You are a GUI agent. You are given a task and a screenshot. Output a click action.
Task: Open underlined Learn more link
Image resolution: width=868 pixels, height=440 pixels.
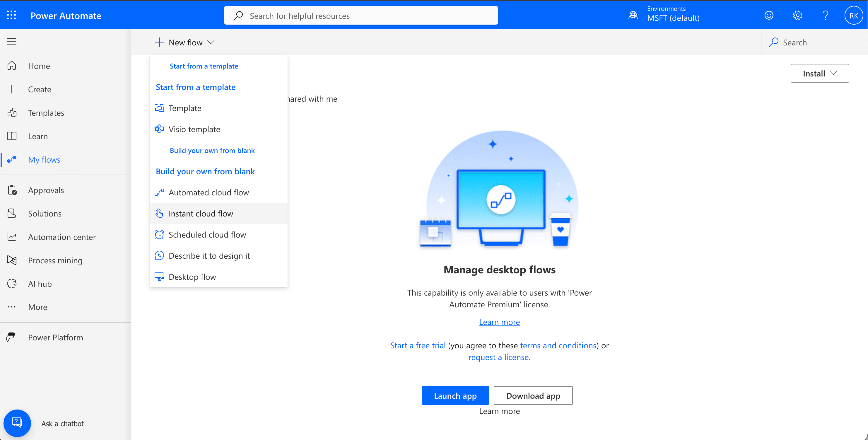[x=499, y=322]
